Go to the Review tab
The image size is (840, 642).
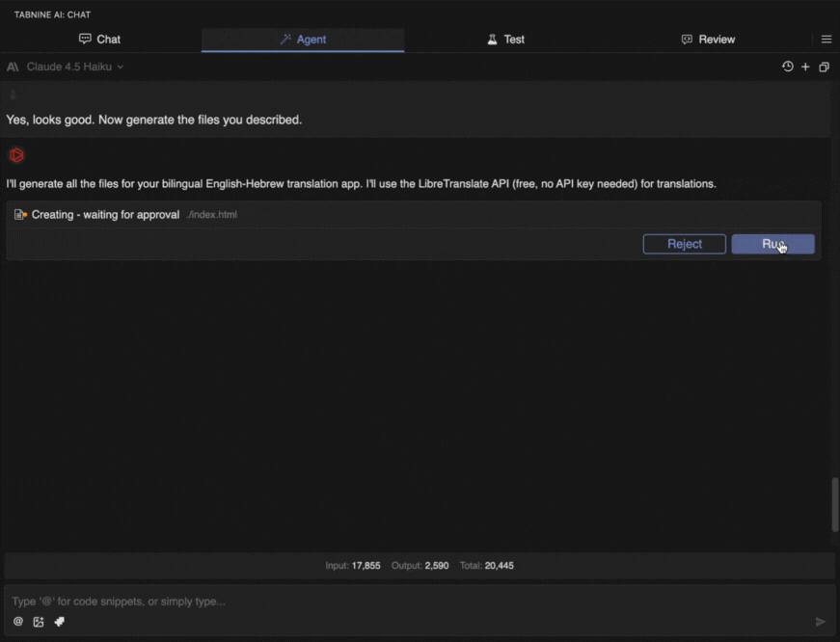[708, 40]
